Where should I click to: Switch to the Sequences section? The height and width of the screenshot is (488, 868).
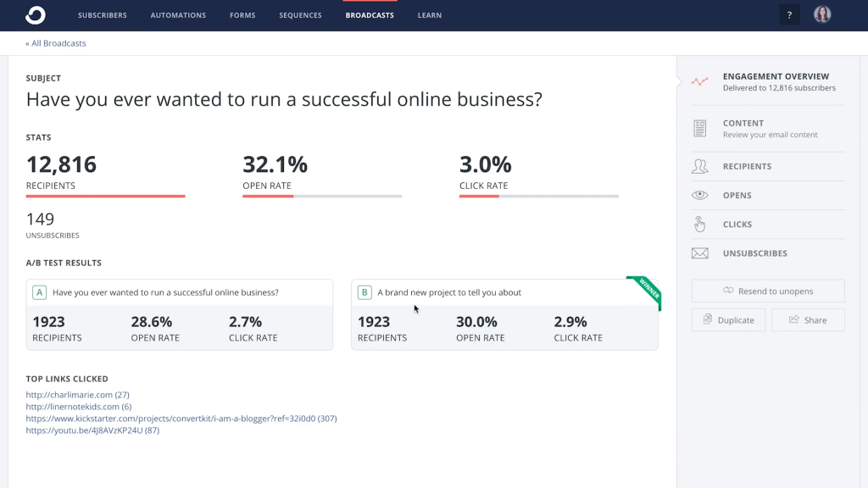[300, 15]
